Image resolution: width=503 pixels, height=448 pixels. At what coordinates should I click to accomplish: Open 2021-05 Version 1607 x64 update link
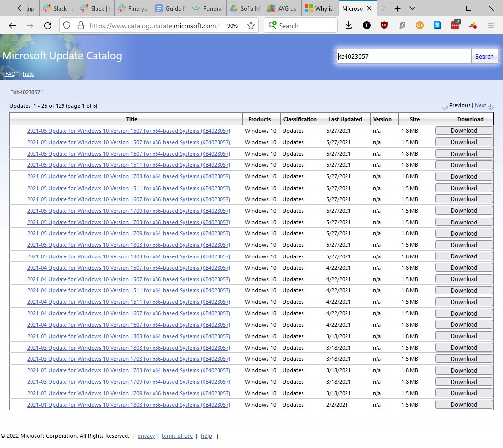pyautogui.click(x=128, y=154)
